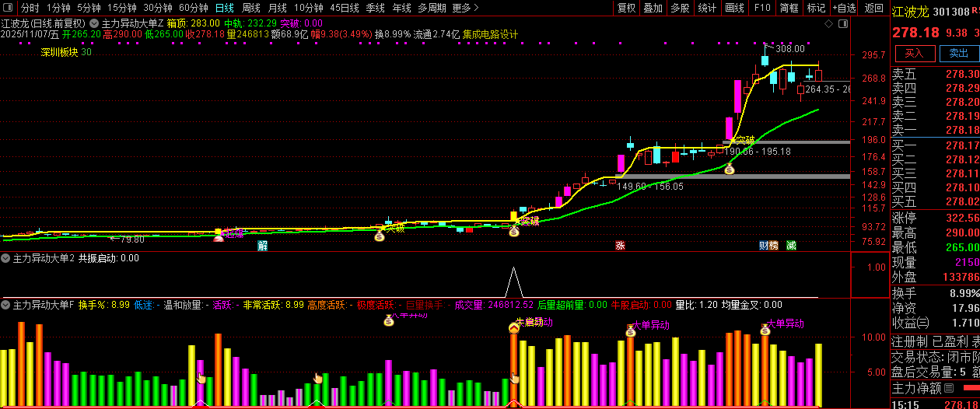This screenshot has width=980, height=409.
Task: Click the 主力净额 panel header
Action: click(918, 387)
